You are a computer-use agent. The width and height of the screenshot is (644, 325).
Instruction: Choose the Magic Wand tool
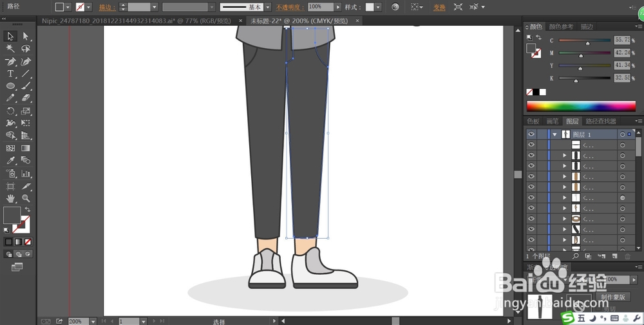[x=10, y=49]
